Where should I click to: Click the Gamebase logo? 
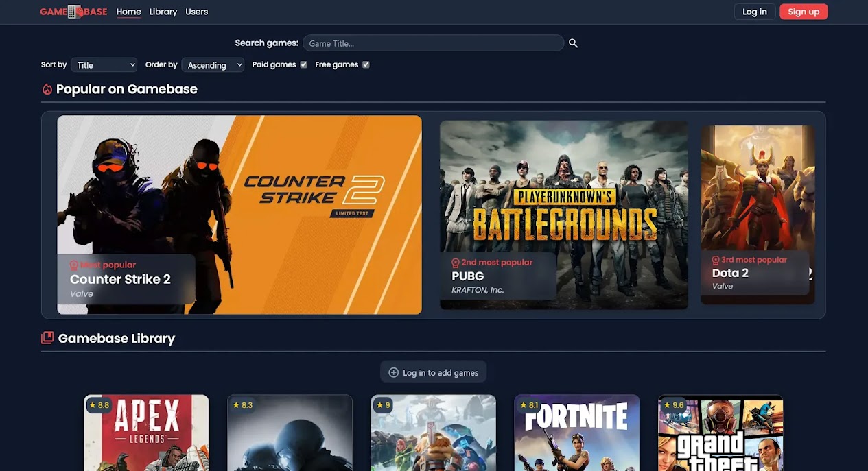click(x=73, y=12)
